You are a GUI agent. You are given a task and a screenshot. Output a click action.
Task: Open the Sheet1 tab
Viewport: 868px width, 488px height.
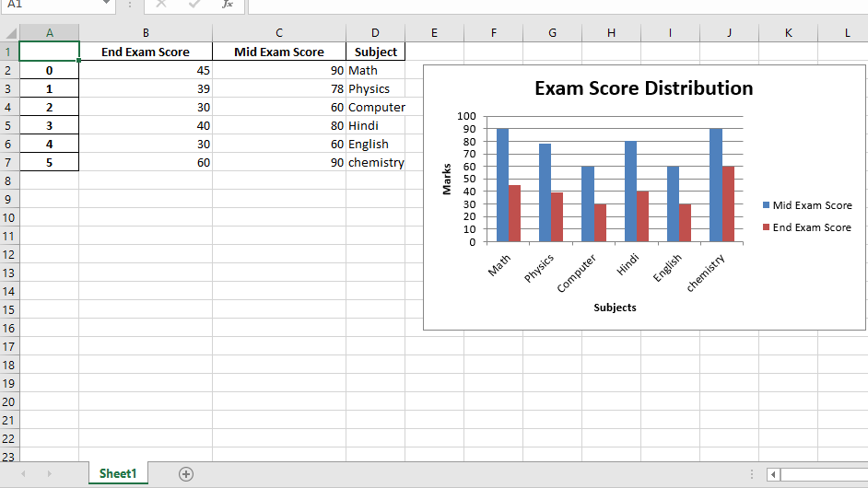click(118, 473)
